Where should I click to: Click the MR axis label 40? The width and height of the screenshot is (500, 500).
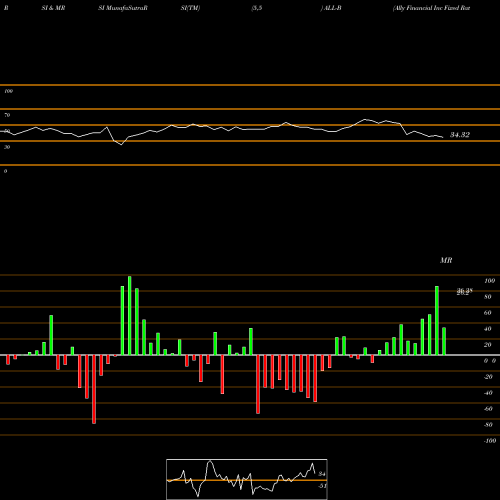[x=488, y=329]
